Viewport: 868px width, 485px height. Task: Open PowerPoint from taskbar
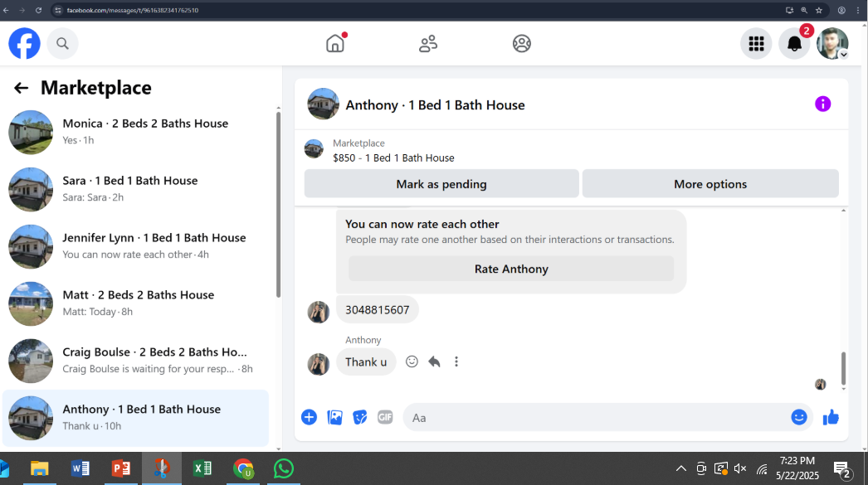click(120, 468)
